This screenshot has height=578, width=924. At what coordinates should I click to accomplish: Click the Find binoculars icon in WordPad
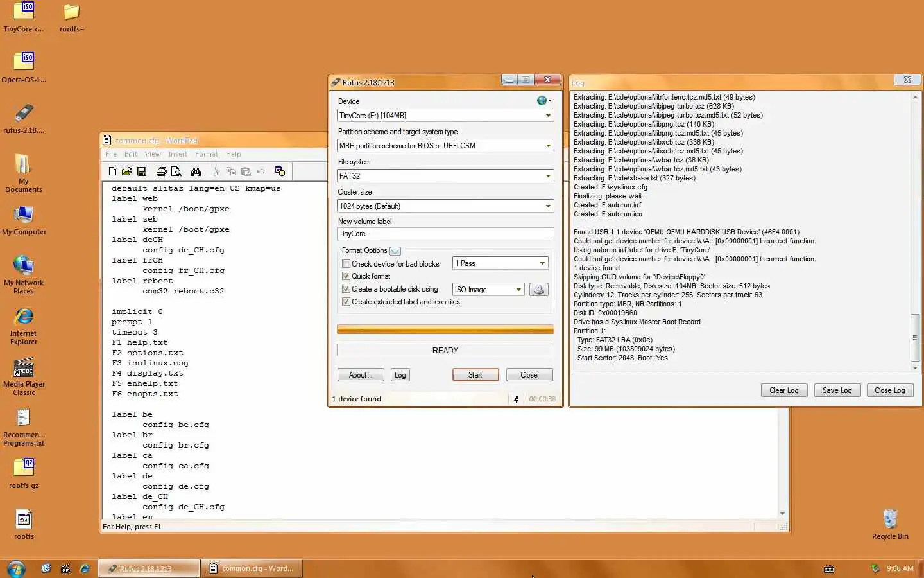(196, 171)
